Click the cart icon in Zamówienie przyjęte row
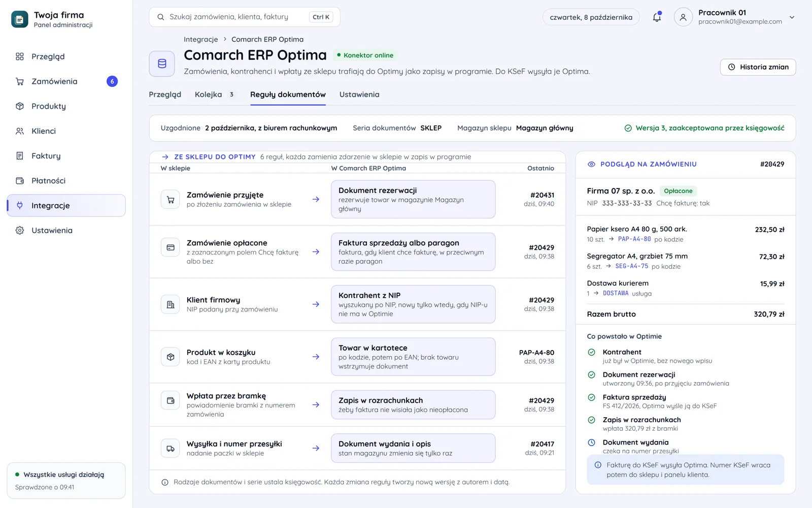 pos(171,200)
